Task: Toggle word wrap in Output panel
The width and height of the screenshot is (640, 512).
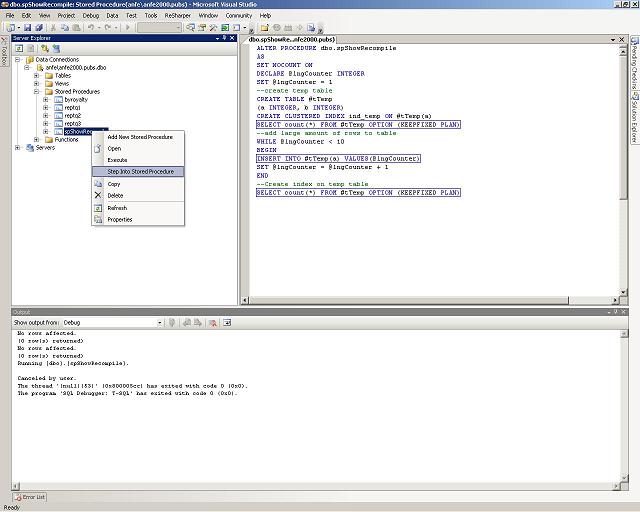Action: [227, 323]
